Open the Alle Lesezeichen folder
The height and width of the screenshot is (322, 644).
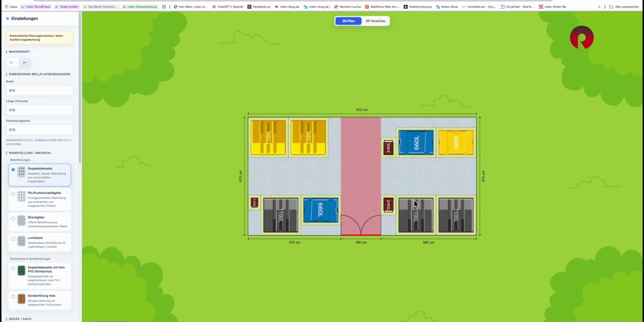(624, 7)
